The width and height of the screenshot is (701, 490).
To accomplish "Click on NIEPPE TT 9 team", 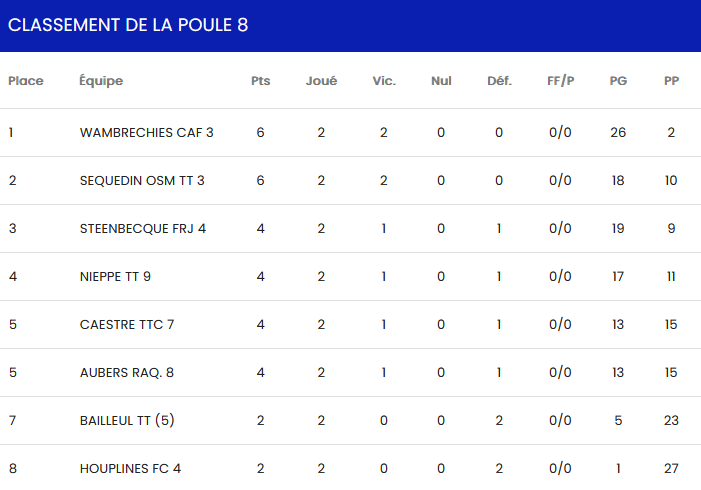I will pyautogui.click(x=115, y=276).
